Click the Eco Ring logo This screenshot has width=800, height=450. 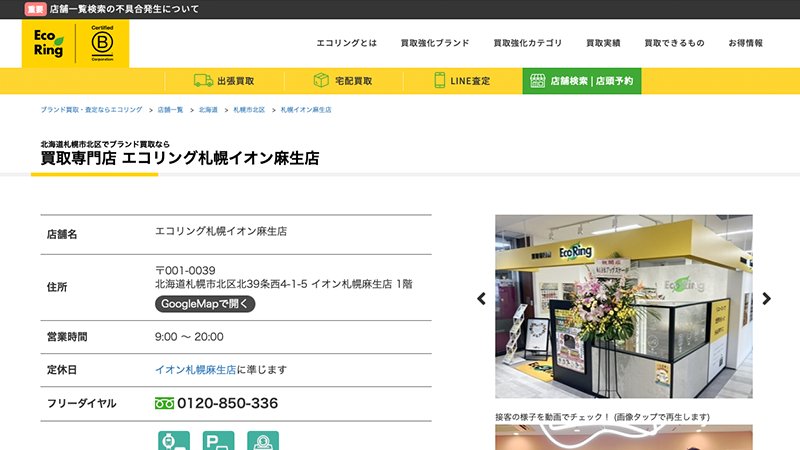(47, 44)
